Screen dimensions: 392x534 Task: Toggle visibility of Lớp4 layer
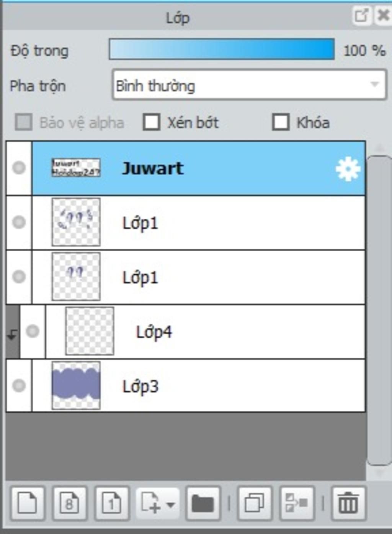point(33,331)
